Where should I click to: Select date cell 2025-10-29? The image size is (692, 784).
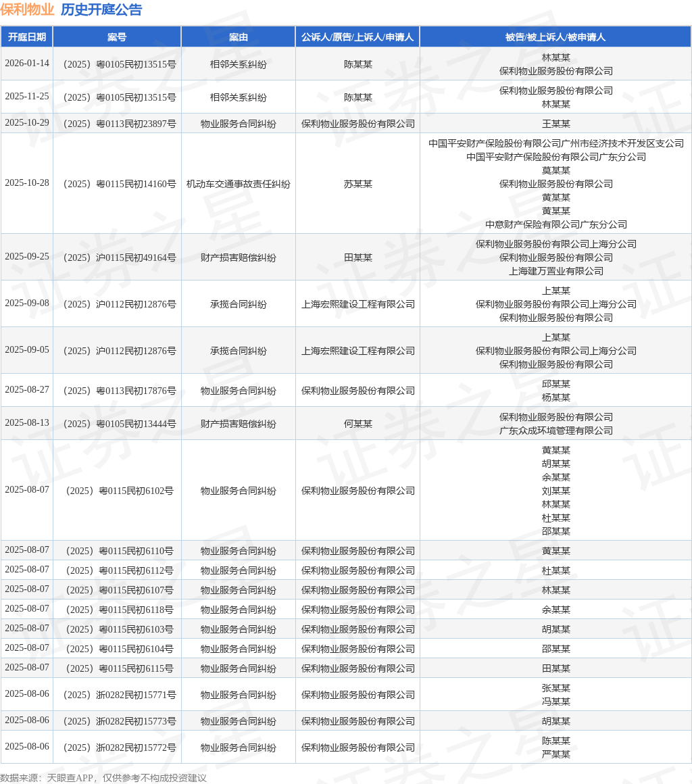coord(27,123)
